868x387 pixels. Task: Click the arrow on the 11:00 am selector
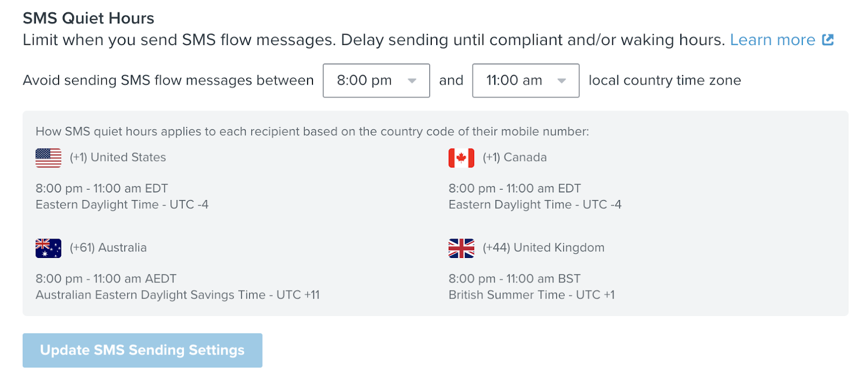(x=562, y=81)
